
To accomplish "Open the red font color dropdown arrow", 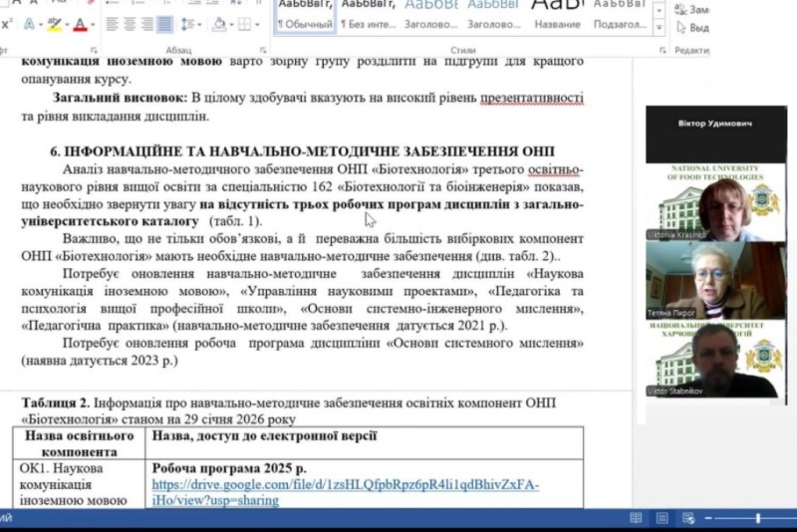I will pyautogui.click(x=93, y=24).
